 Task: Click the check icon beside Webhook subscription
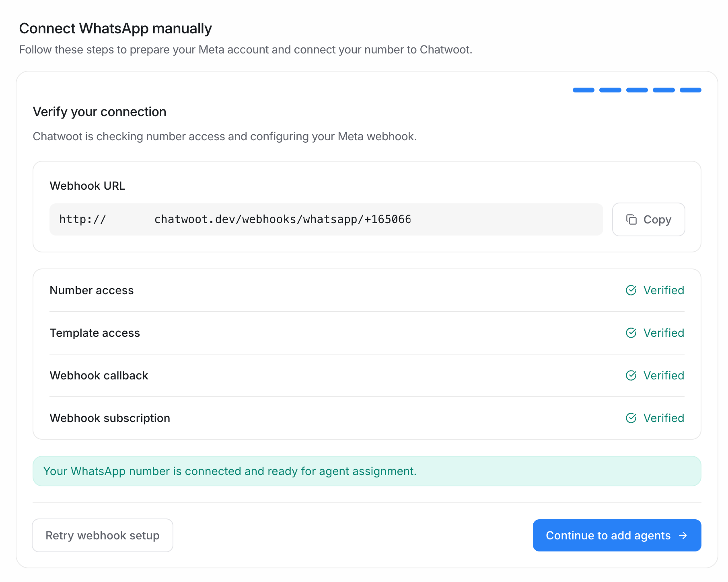[631, 418]
